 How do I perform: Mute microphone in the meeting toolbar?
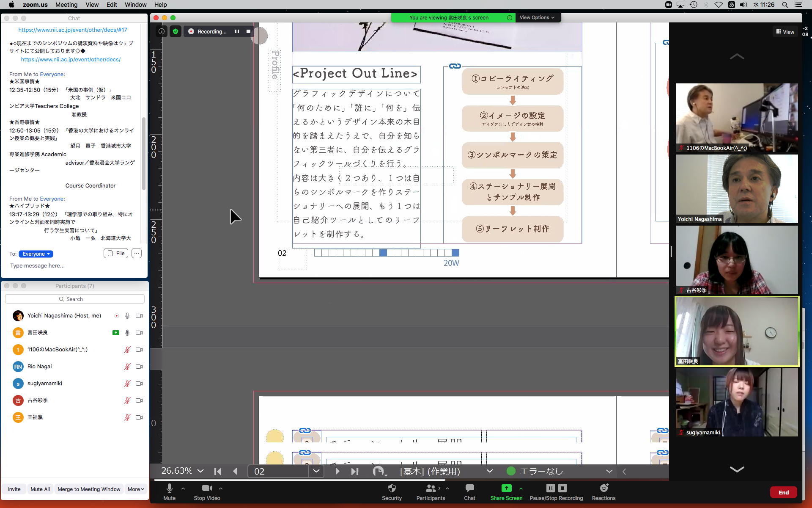(169, 488)
